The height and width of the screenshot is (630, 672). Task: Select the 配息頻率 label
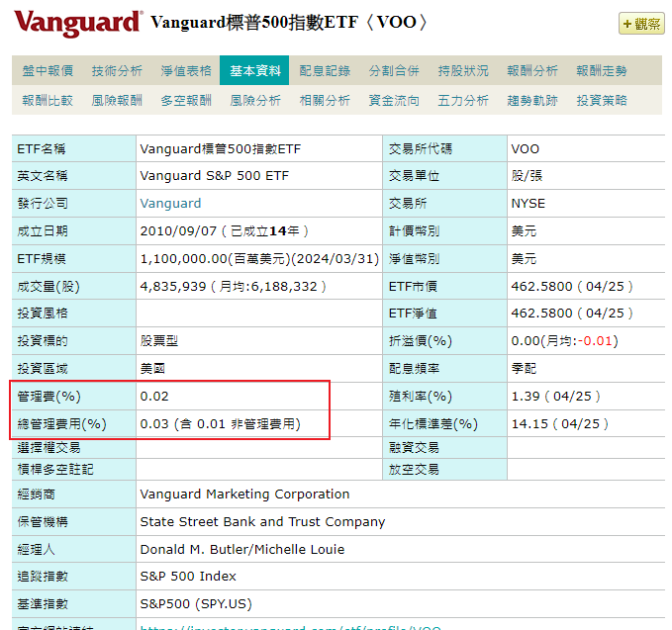coord(414,368)
